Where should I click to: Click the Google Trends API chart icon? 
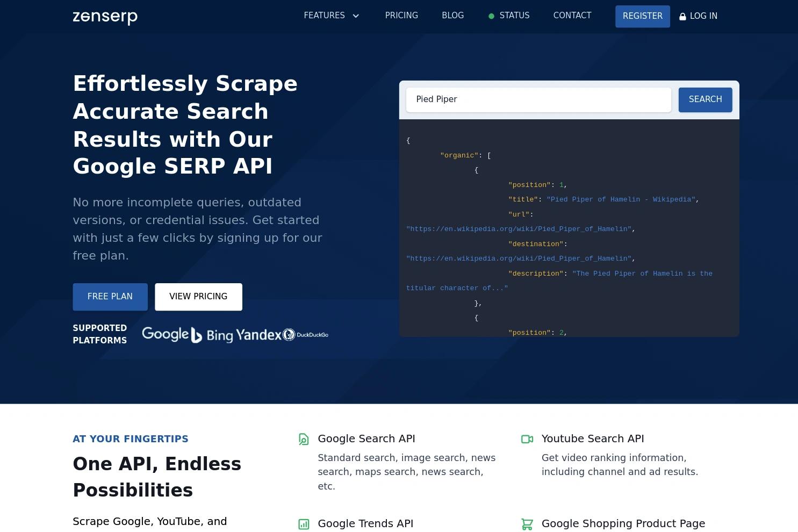(x=304, y=524)
